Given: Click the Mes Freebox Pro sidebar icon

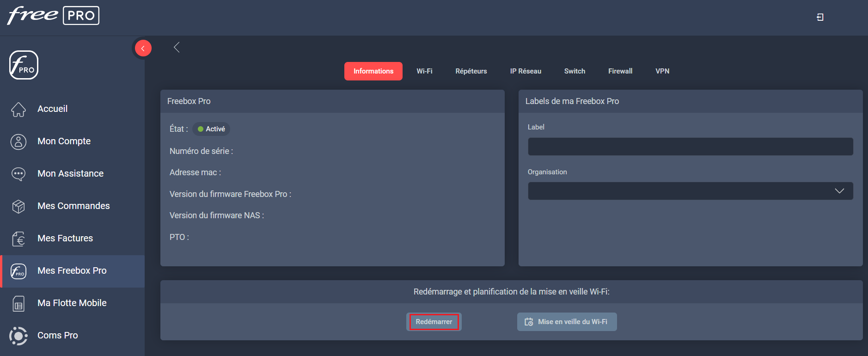Looking at the screenshot, I should tap(18, 271).
